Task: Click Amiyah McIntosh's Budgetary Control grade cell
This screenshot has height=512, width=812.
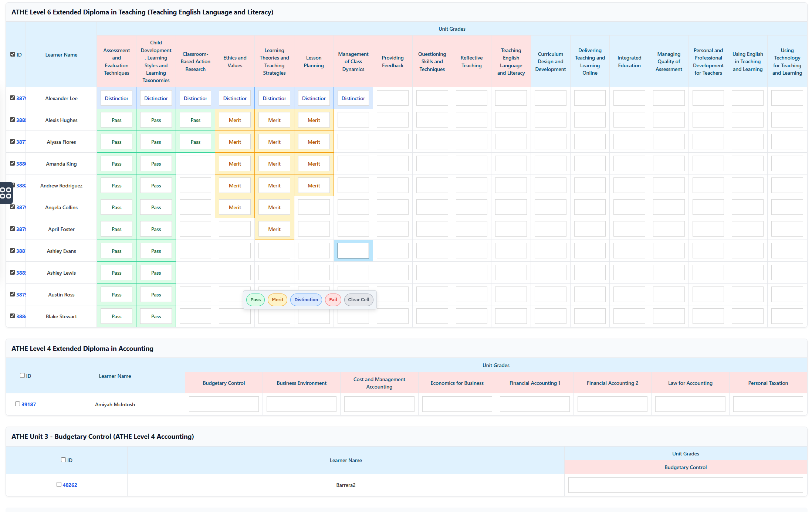Action: [x=223, y=404]
